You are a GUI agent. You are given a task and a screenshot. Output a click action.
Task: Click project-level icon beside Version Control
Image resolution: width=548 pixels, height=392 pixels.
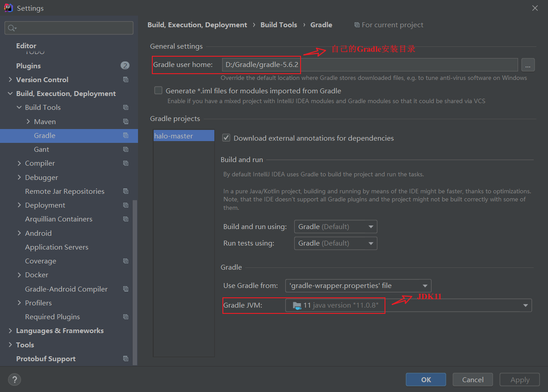125,79
